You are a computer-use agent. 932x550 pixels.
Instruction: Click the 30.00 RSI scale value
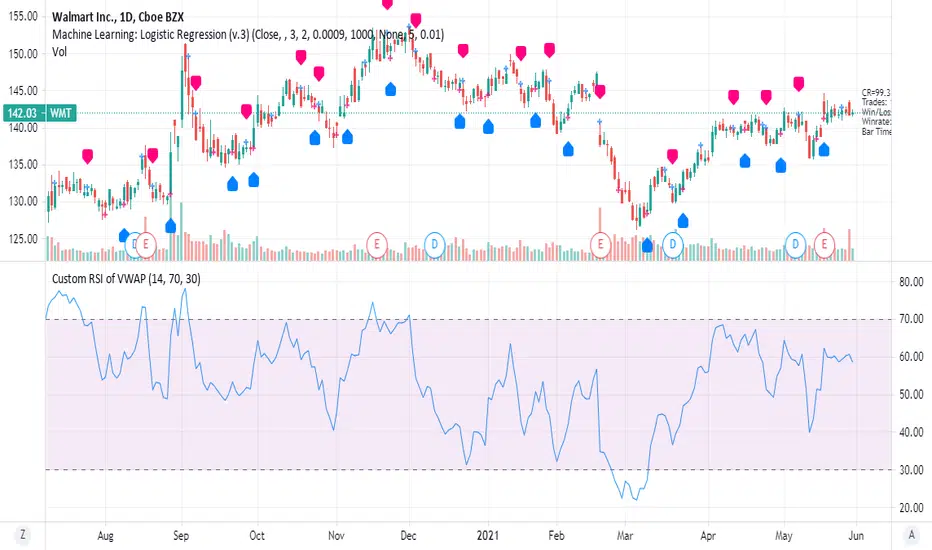click(x=911, y=470)
